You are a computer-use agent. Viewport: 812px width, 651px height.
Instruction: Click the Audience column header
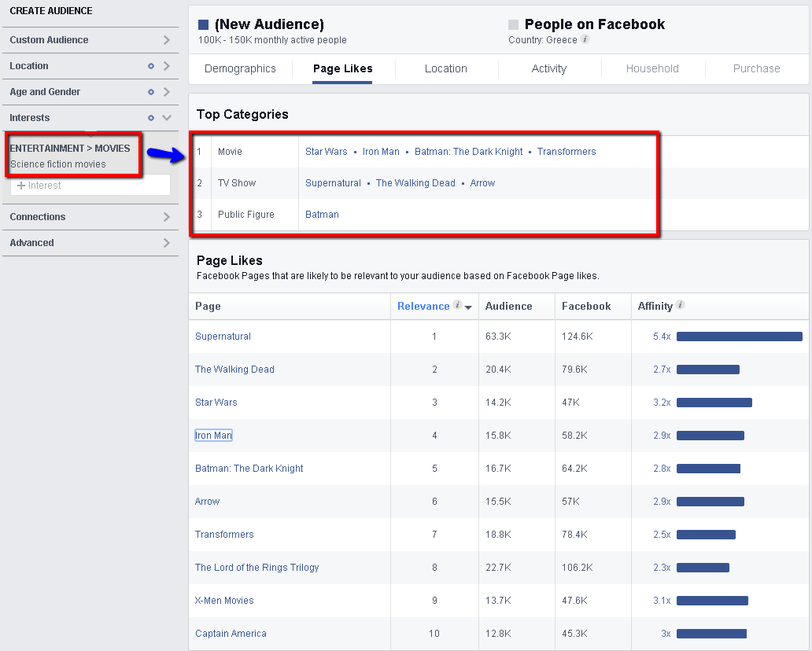pyautogui.click(x=508, y=307)
